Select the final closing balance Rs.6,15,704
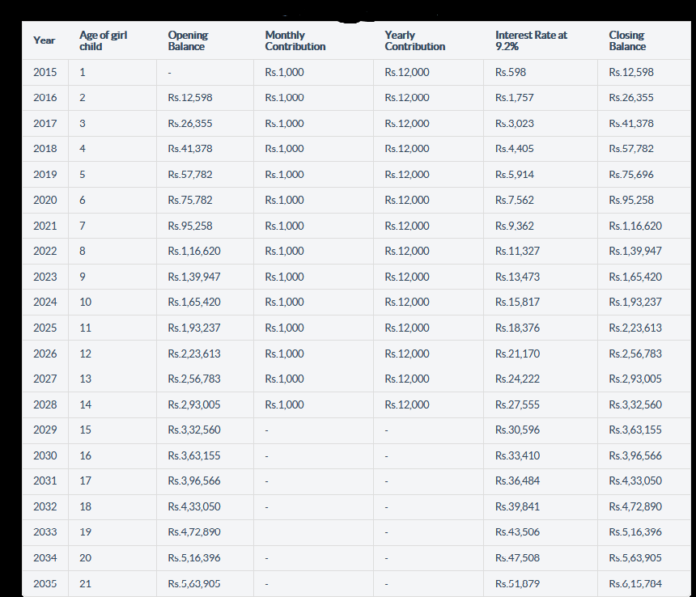696x597 pixels. point(634,584)
